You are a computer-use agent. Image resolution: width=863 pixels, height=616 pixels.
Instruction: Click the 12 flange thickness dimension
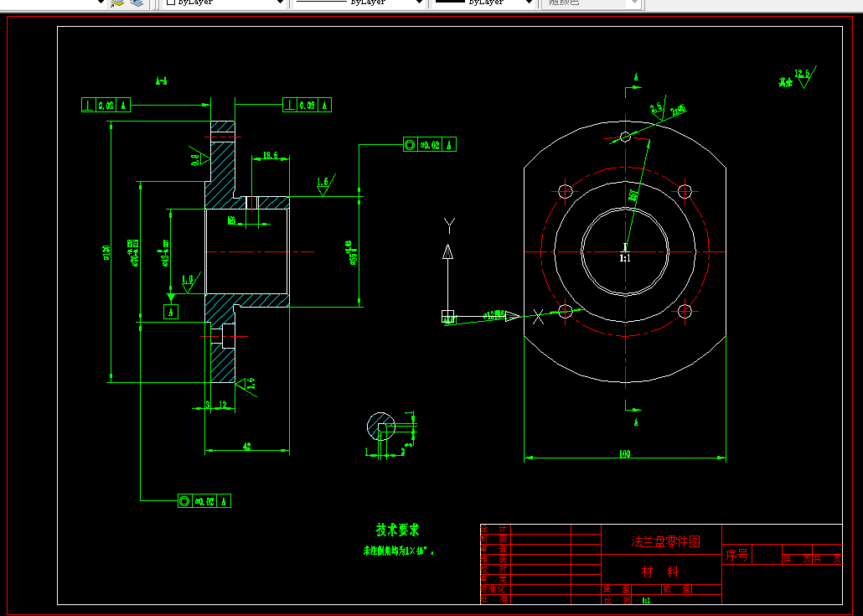click(223, 405)
